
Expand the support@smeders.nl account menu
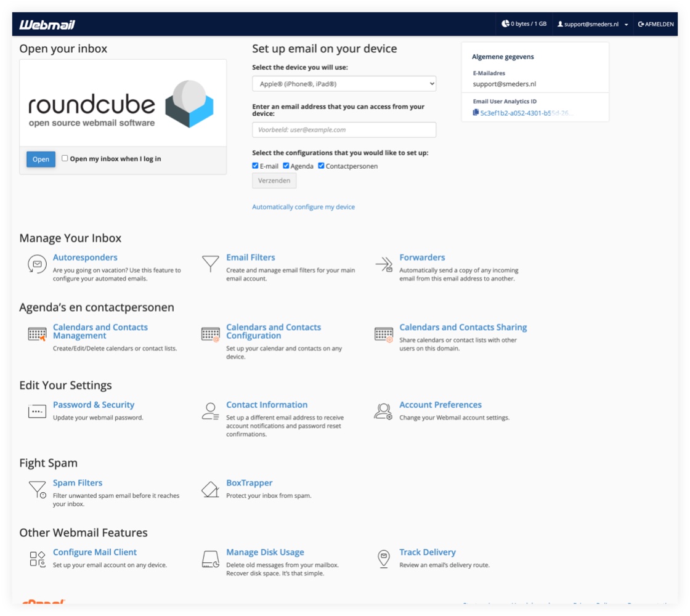click(x=592, y=24)
